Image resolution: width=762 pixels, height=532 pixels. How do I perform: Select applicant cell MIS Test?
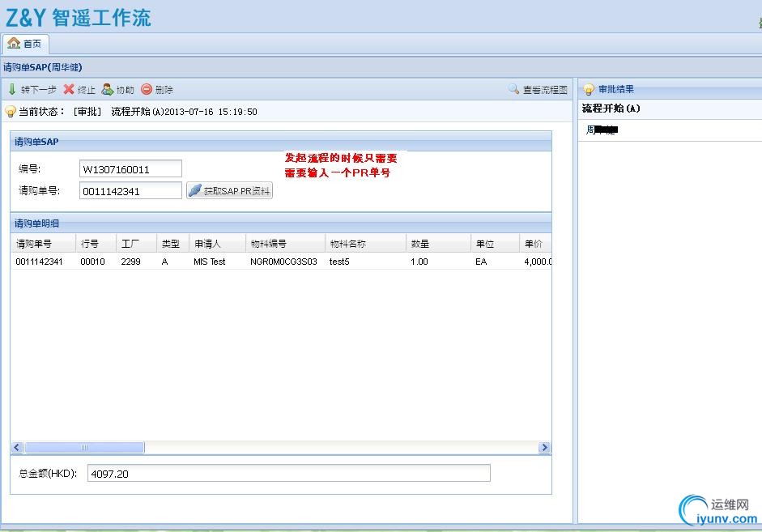click(210, 262)
